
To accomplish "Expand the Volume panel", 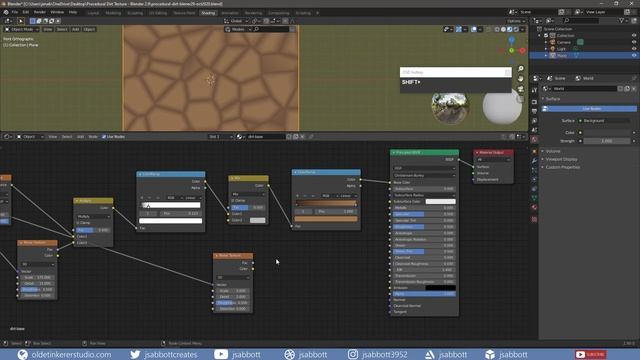I will [553, 151].
